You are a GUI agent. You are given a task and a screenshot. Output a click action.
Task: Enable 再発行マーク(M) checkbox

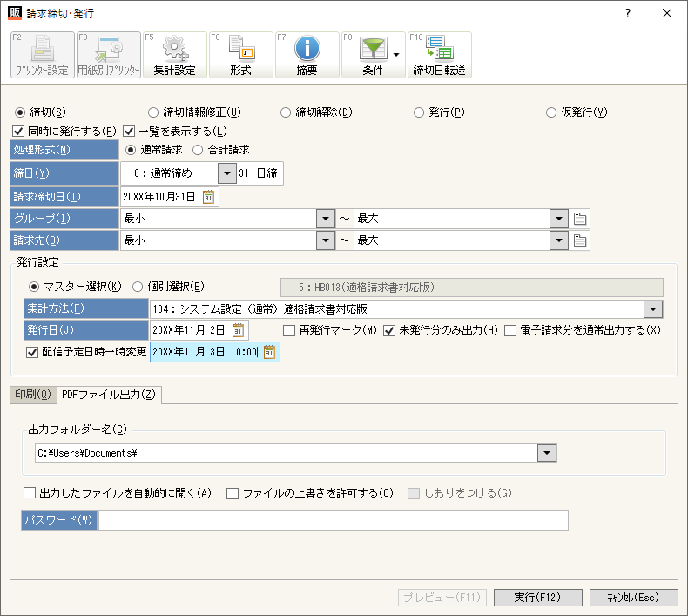point(289,330)
